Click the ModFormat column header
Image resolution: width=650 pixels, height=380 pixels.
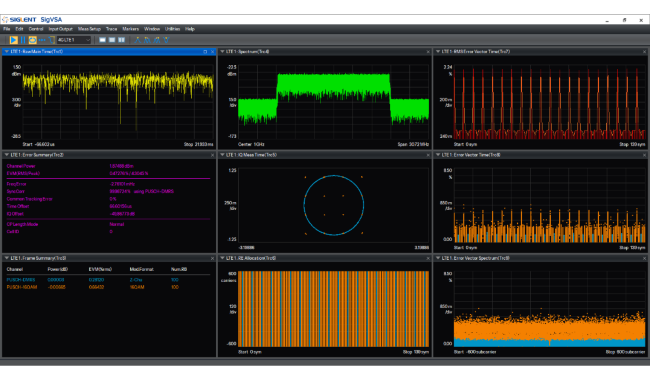pyautogui.click(x=142, y=269)
